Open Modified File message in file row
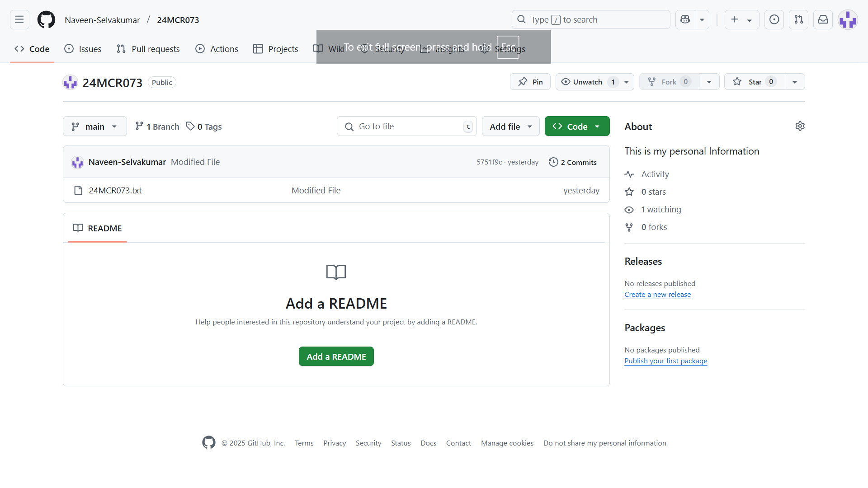The height and width of the screenshot is (488, 868). click(x=316, y=190)
